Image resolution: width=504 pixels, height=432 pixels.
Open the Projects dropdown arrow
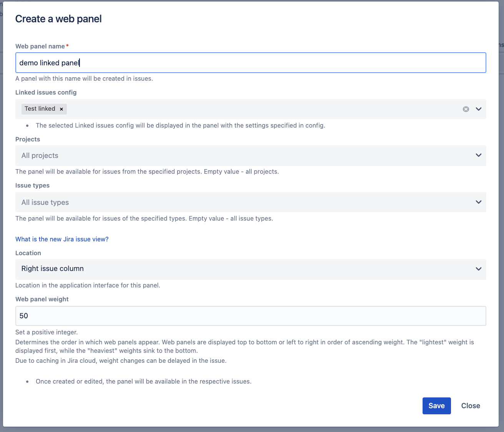click(479, 155)
